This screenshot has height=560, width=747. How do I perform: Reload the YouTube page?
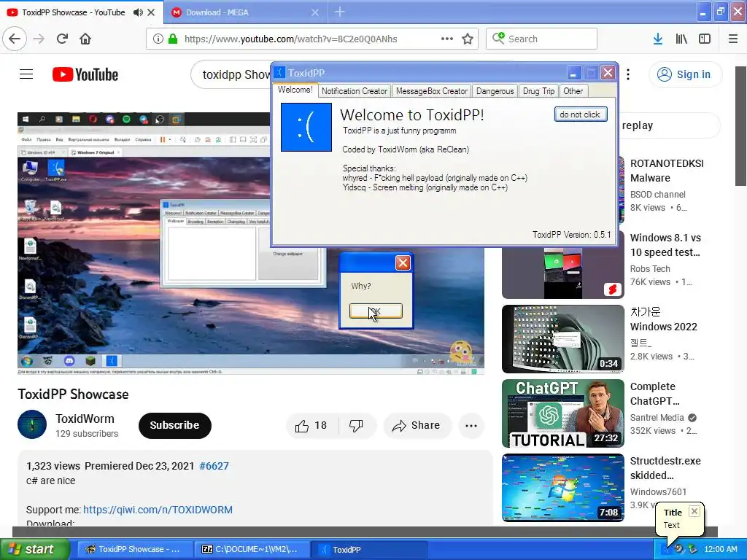click(x=62, y=39)
